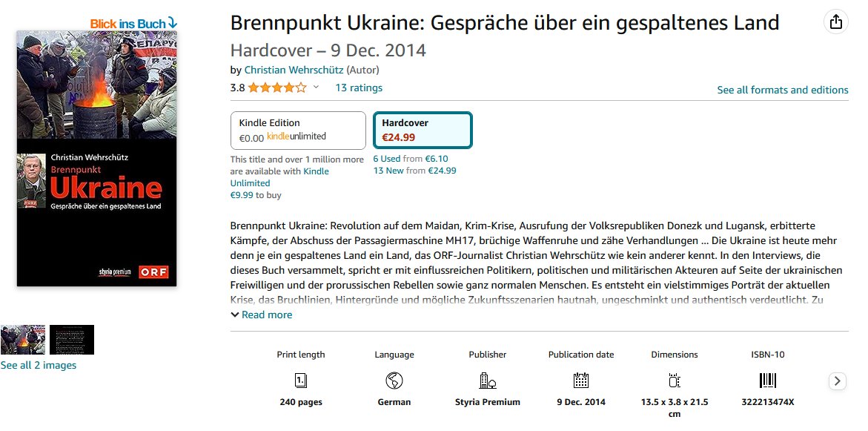
Task: Show next product details with right arrow
Action: pyautogui.click(x=837, y=381)
